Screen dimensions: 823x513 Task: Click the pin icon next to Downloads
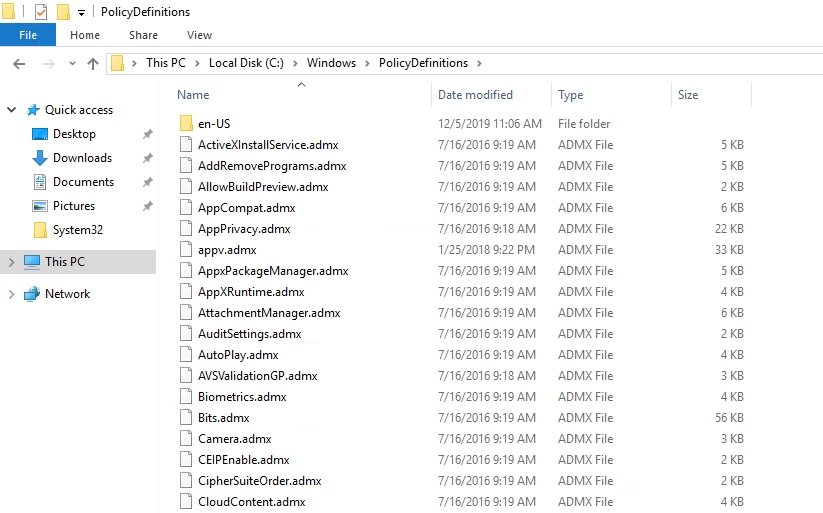[147, 158]
